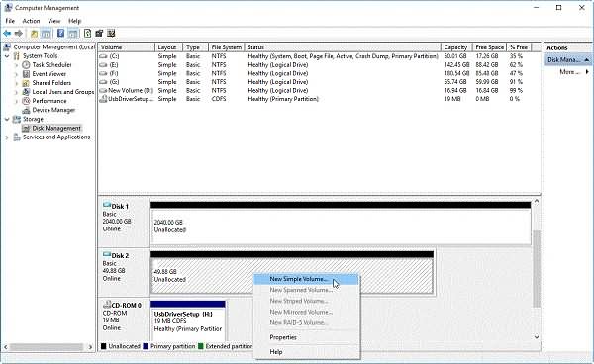Click the blue Back arrow in toolbar
Screen dimensions: 594x364
[7, 34]
